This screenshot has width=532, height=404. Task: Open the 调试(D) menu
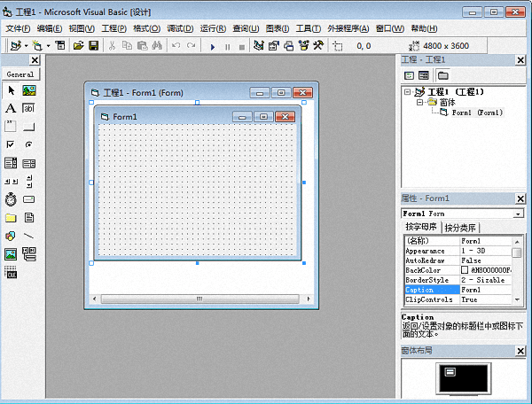click(x=180, y=28)
